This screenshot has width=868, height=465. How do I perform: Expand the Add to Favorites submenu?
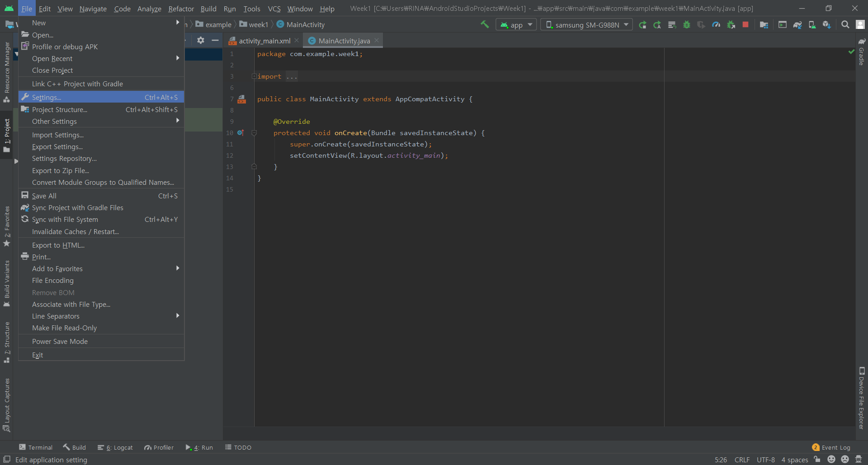101,268
